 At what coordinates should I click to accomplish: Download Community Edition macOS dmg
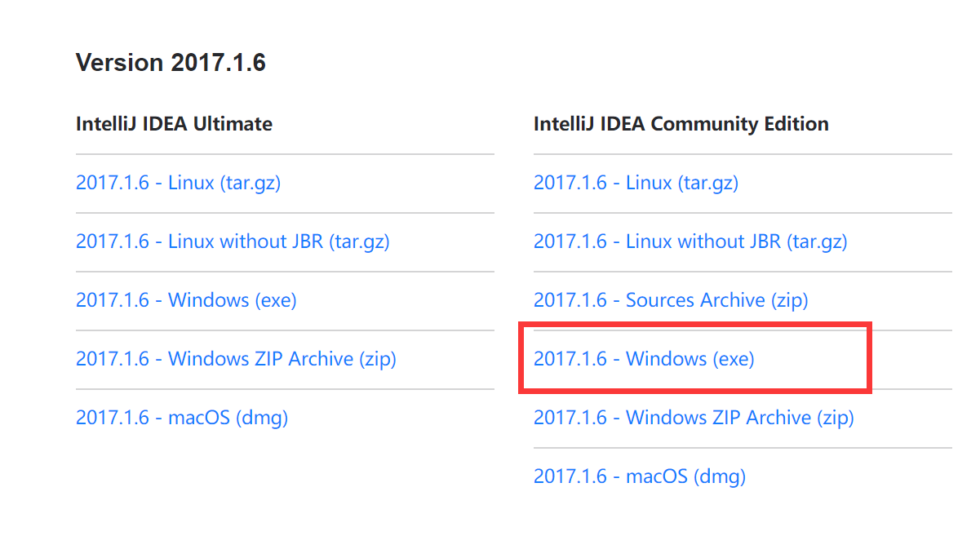coord(640,476)
